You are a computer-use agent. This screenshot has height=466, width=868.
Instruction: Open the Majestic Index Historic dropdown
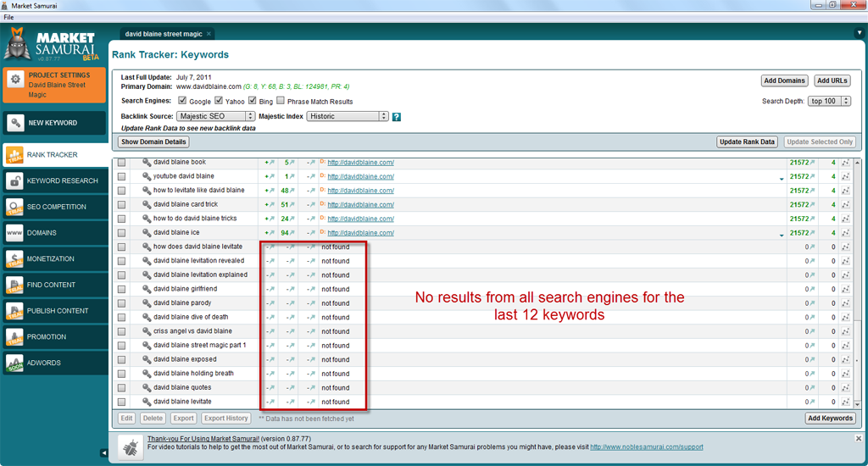347,116
